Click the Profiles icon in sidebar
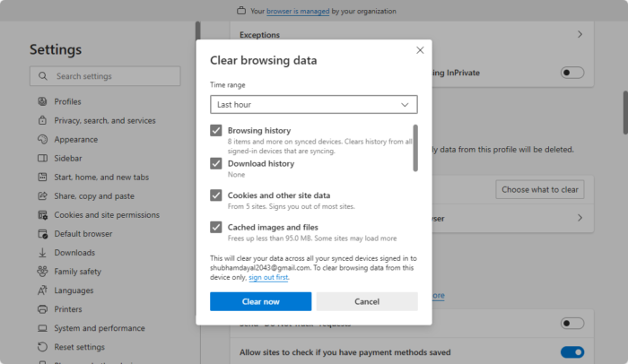The height and width of the screenshot is (364, 628). tap(42, 101)
